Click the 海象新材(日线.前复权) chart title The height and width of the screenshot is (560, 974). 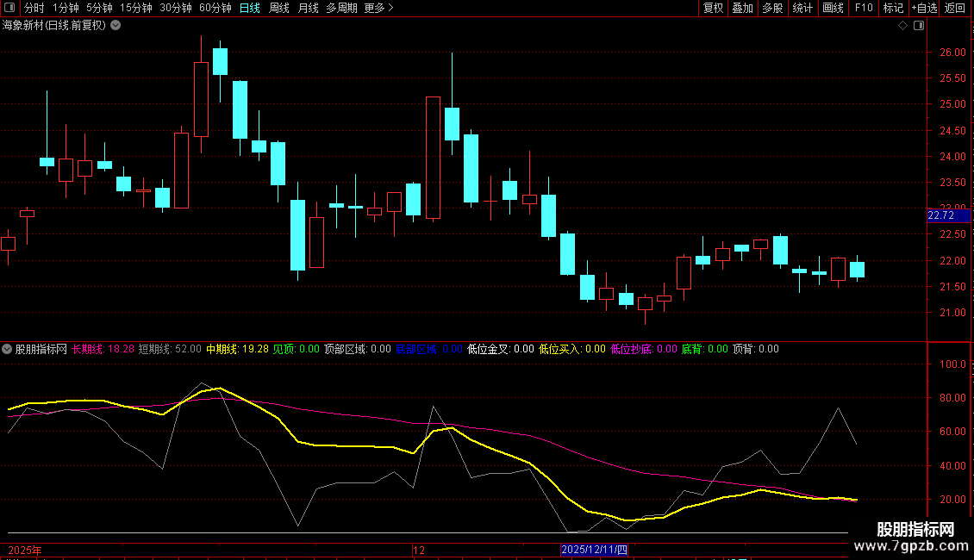click(x=54, y=26)
